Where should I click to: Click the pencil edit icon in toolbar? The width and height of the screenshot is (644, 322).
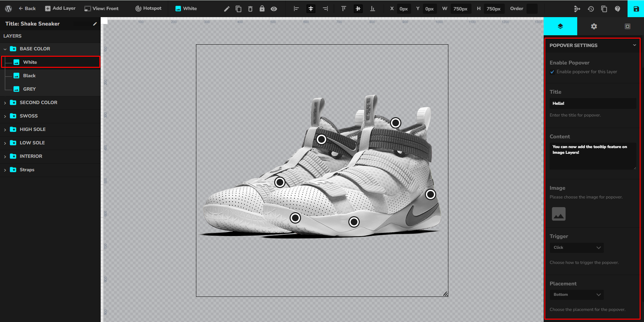(227, 9)
